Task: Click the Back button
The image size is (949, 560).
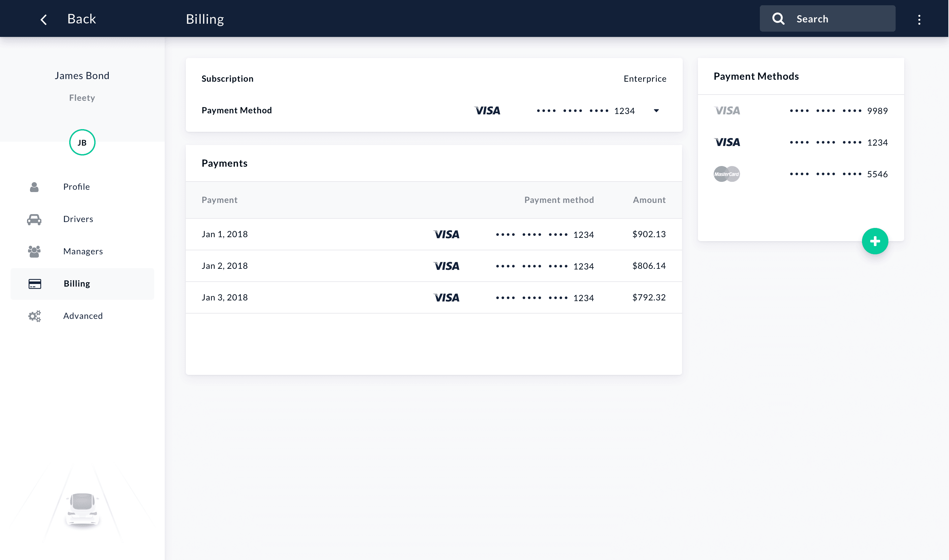Action: tap(81, 18)
